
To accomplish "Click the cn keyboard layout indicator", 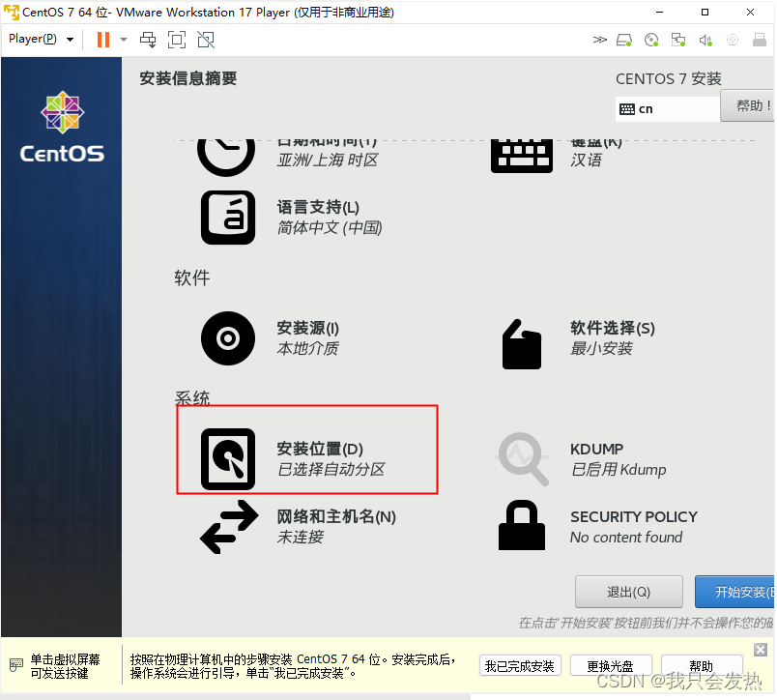I will (x=667, y=109).
